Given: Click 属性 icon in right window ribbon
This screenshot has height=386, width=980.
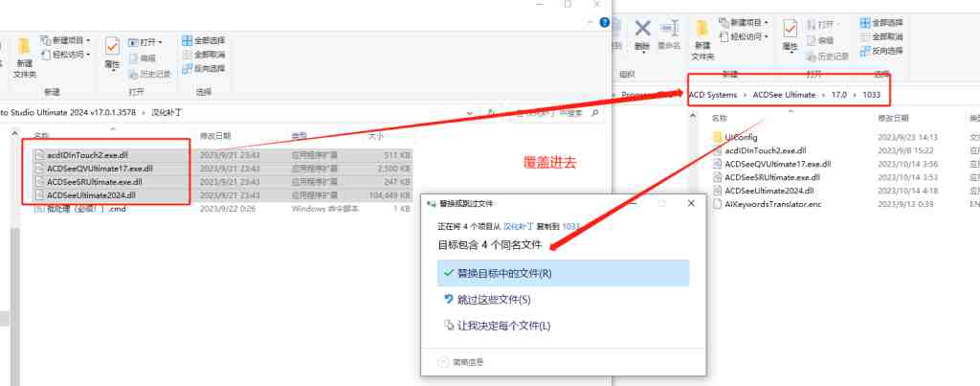Looking at the screenshot, I should (791, 36).
